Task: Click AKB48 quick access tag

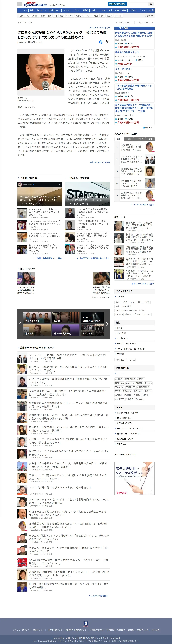Action: click(x=142, y=310)
